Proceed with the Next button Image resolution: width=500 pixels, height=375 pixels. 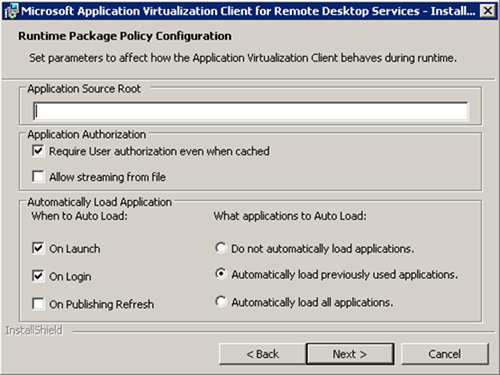pyautogui.click(x=350, y=354)
